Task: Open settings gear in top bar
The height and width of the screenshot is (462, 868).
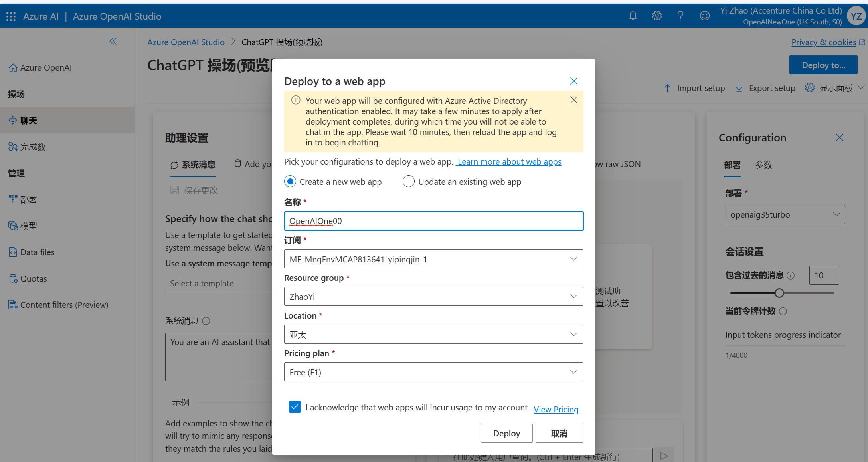Action: click(x=657, y=16)
